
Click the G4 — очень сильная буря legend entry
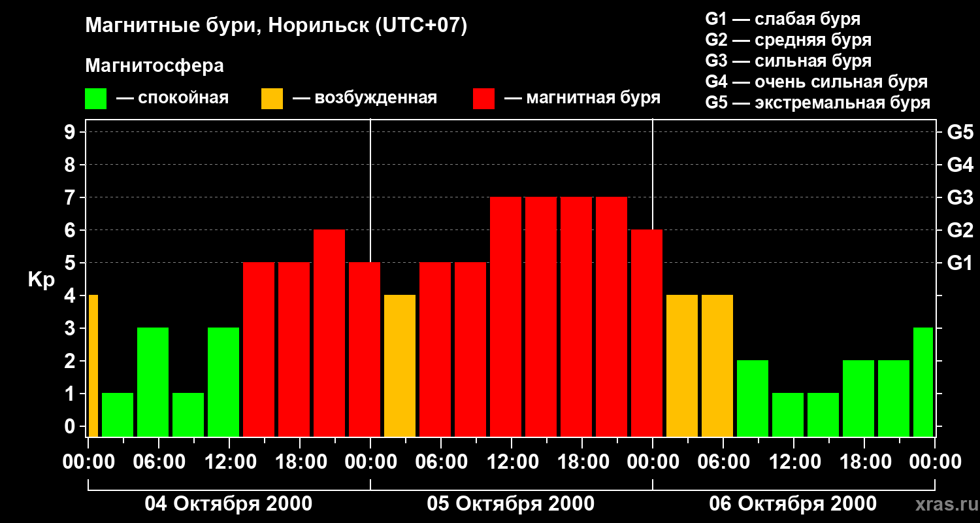point(817,82)
